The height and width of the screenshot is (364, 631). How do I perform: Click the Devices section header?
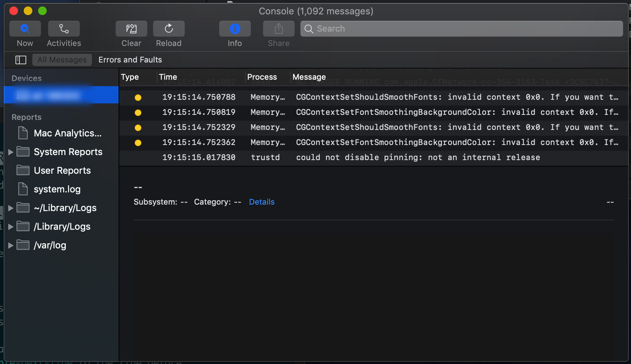(x=27, y=78)
